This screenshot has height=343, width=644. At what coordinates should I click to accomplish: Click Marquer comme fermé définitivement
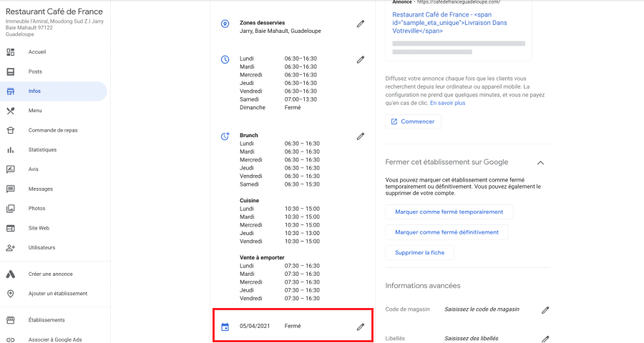pyautogui.click(x=447, y=232)
